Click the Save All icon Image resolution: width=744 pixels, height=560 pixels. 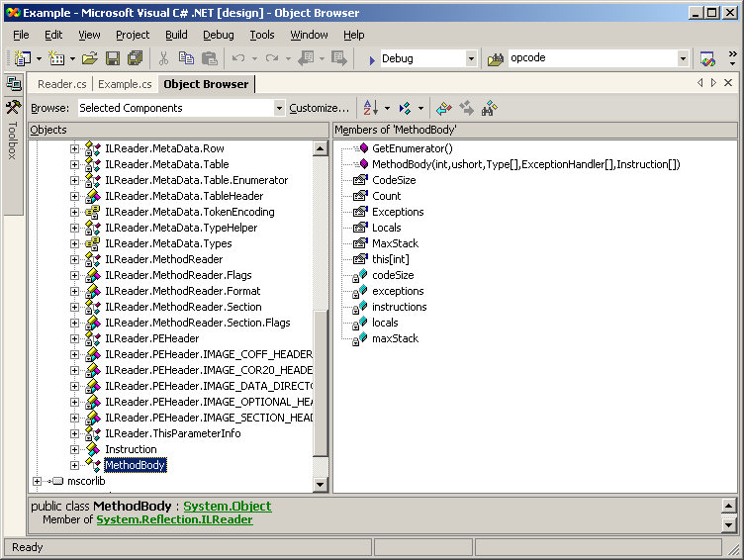coord(135,58)
